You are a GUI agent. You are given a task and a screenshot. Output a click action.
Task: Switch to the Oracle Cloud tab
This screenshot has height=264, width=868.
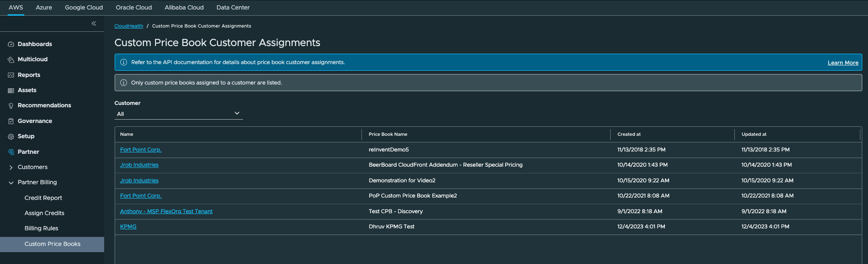point(134,8)
